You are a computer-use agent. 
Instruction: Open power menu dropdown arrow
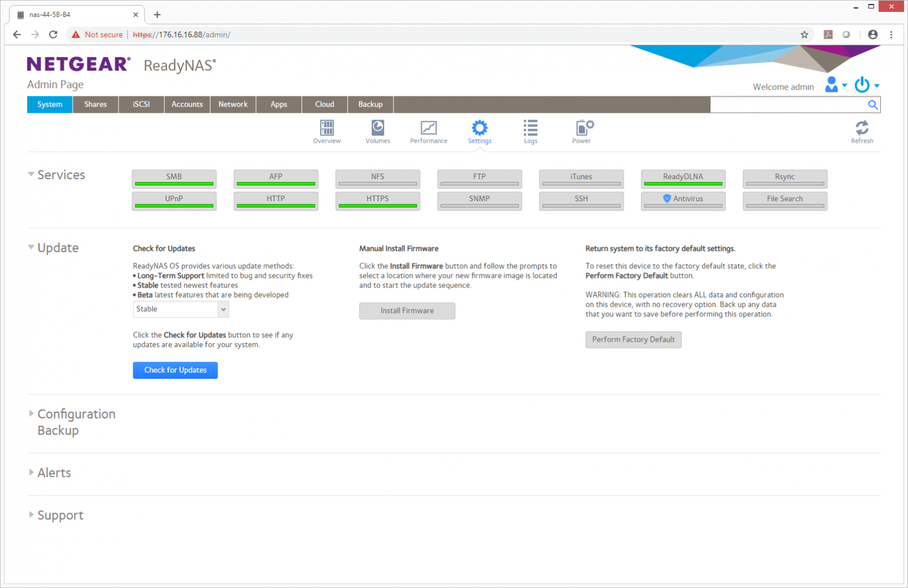point(877,86)
